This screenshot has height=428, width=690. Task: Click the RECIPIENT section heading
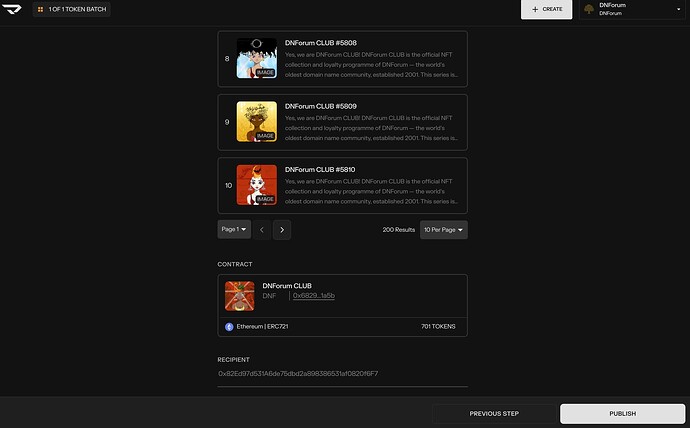pyautogui.click(x=234, y=360)
